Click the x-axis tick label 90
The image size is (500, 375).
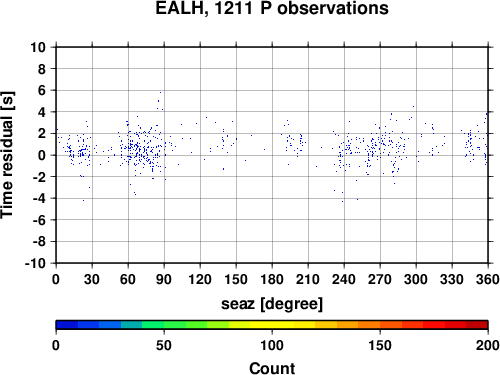pyautogui.click(x=164, y=279)
